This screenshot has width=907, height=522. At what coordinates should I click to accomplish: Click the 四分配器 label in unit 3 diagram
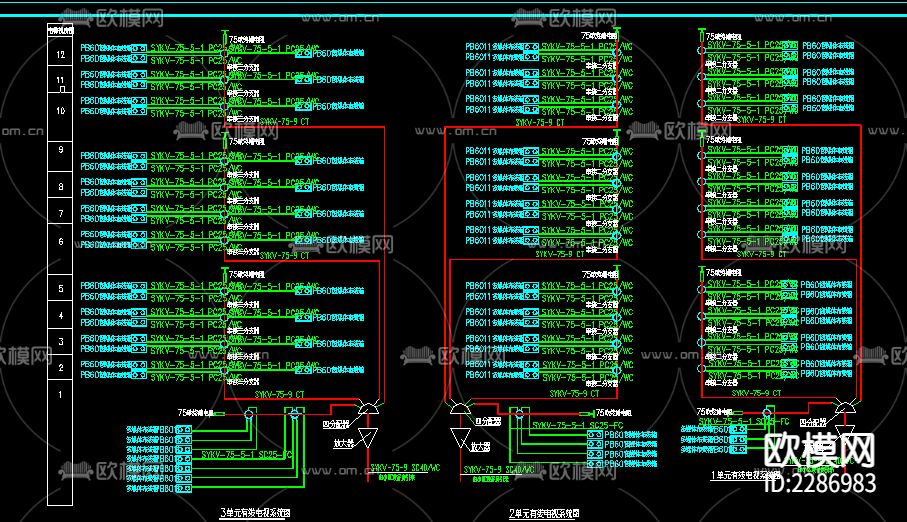[x=335, y=424]
